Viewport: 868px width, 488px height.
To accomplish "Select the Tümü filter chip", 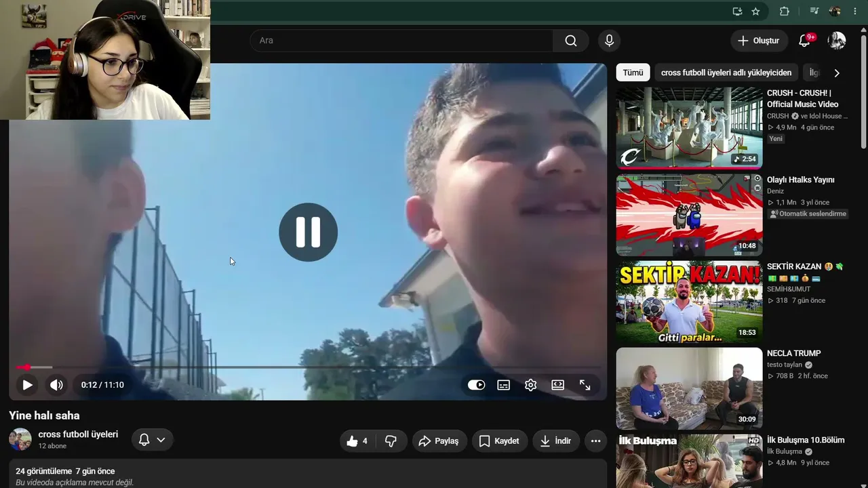I will [x=633, y=73].
